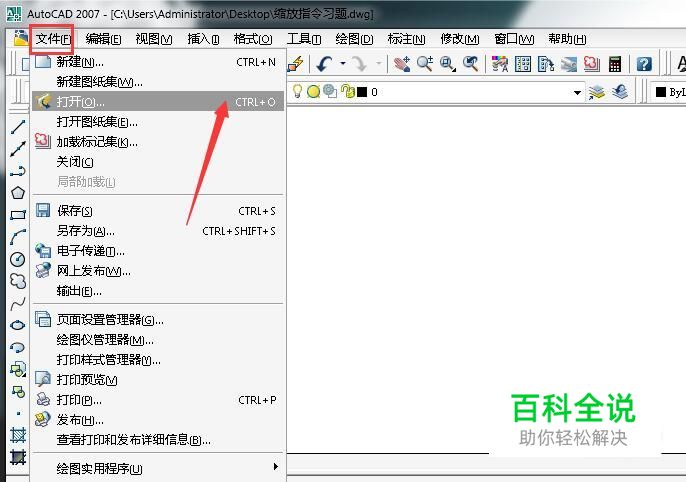Click the Redo arrow icon
The height and width of the screenshot is (482, 686).
(x=360, y=64)
